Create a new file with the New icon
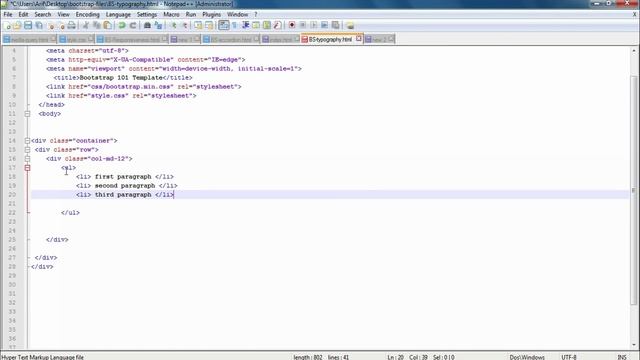640x360 pixels. tap(7, 25)
